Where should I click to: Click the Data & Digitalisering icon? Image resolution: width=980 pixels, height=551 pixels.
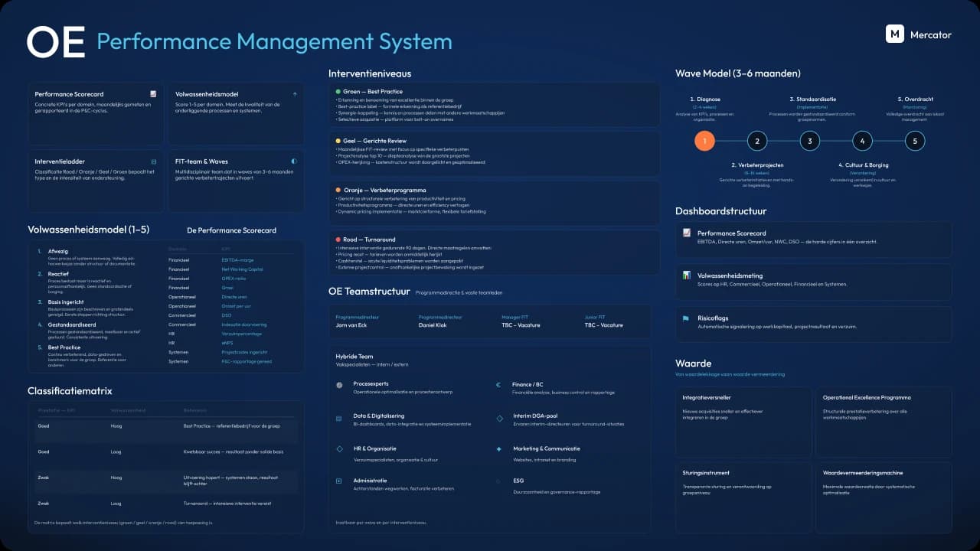coord(339,417)
